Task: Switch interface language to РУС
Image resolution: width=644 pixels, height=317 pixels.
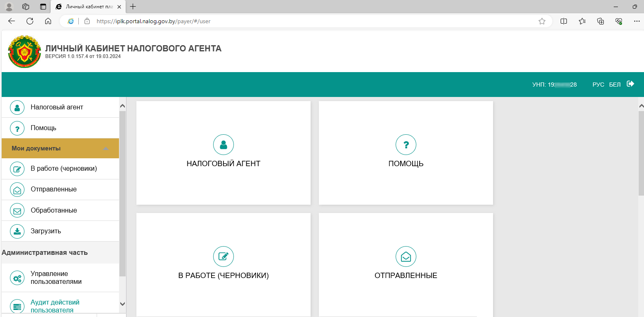Action: pyautogui.click(x=598, y=85)
